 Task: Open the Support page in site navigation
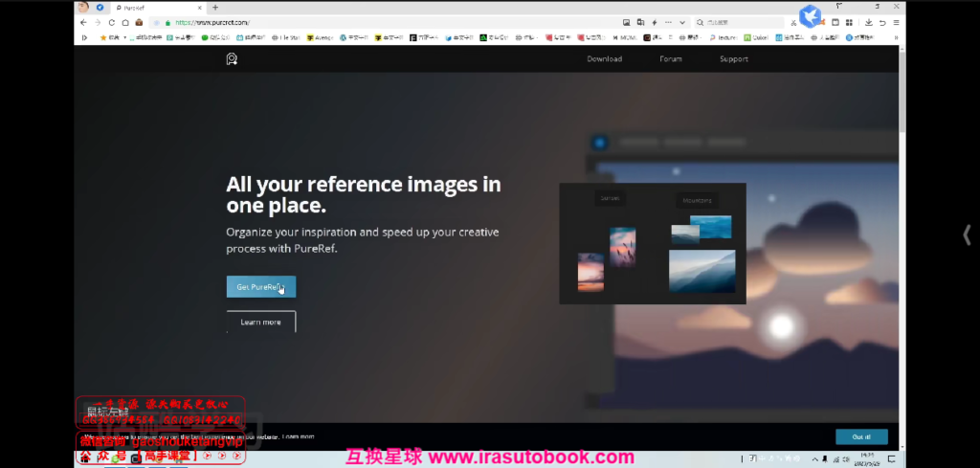tap(734, 58)
